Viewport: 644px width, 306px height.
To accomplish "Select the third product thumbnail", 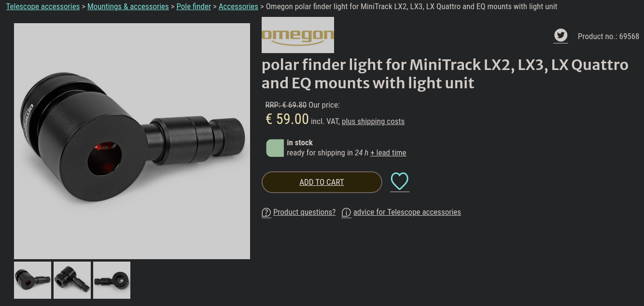I will click(112, 280).
